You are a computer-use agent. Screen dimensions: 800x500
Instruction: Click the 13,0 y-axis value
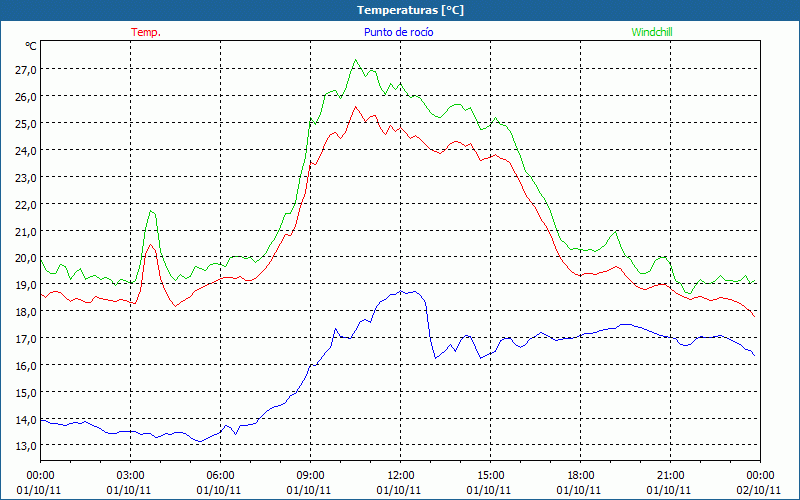point(26,446)
